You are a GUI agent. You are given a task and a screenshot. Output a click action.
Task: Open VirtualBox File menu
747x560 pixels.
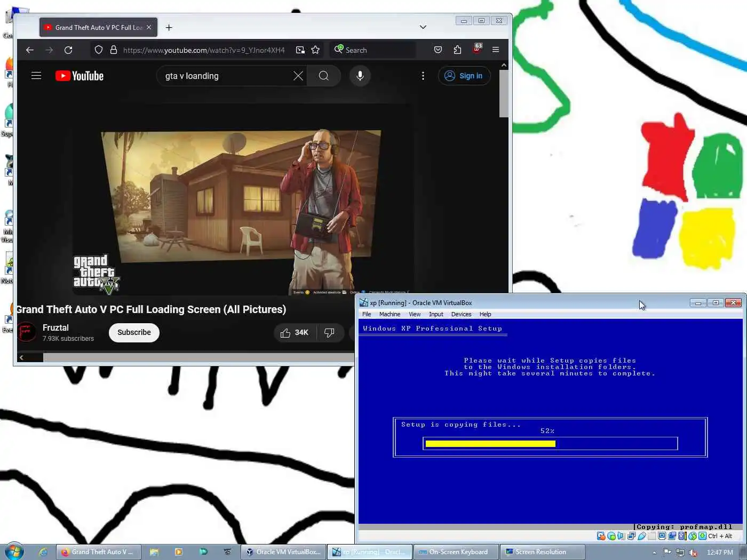[x=367, y=314]
